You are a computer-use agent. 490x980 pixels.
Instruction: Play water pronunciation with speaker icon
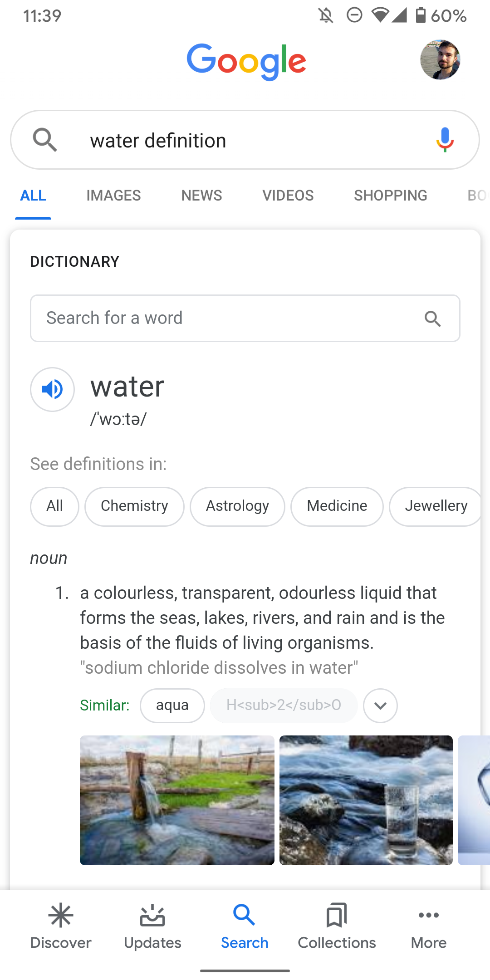pyautogui.click(x=52, y=389)
